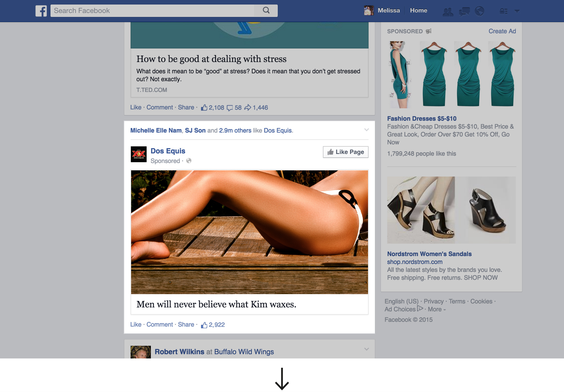Share the TED stress post
The height and width of the screenshot is (392, 564).
point(186,107)
